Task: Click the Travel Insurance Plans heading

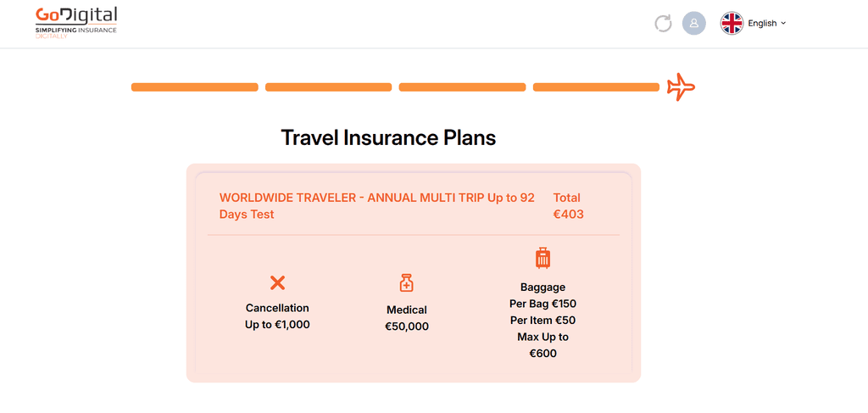Action: click(x=388, y=137)
